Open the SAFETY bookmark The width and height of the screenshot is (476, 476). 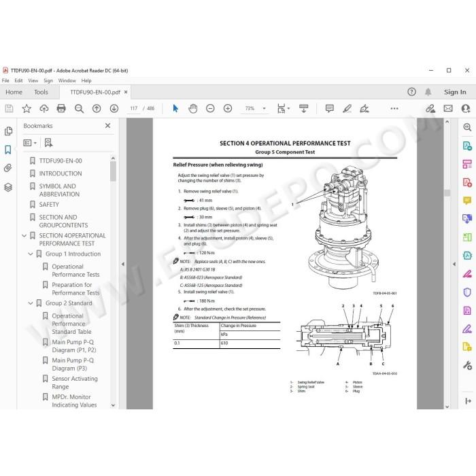(x=49, y=204)
